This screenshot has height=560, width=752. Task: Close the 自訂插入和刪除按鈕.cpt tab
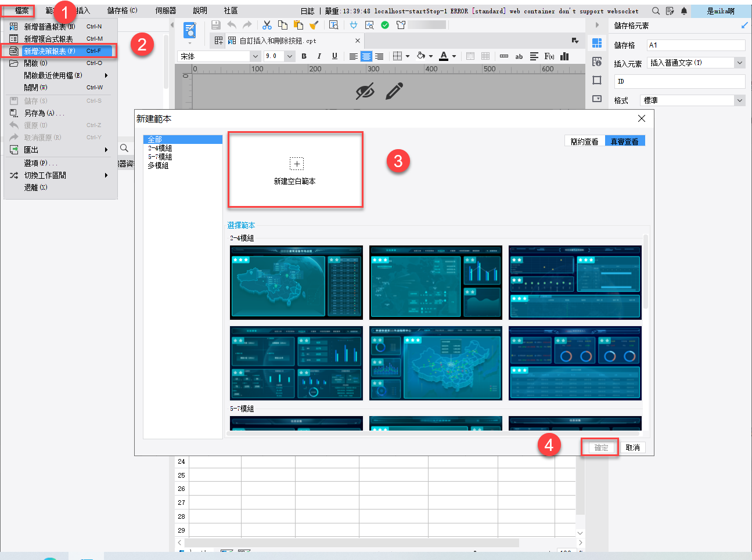pyautogui.click(x=358, y=41)
